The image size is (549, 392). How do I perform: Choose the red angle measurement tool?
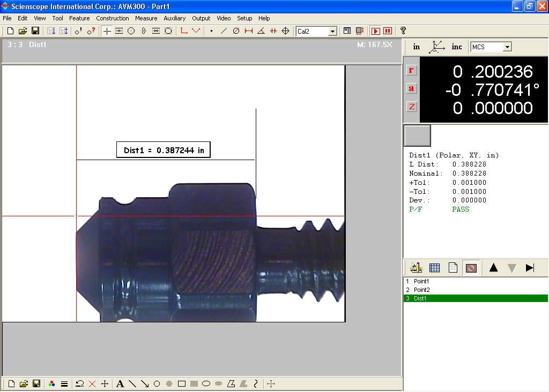[261, 31]
